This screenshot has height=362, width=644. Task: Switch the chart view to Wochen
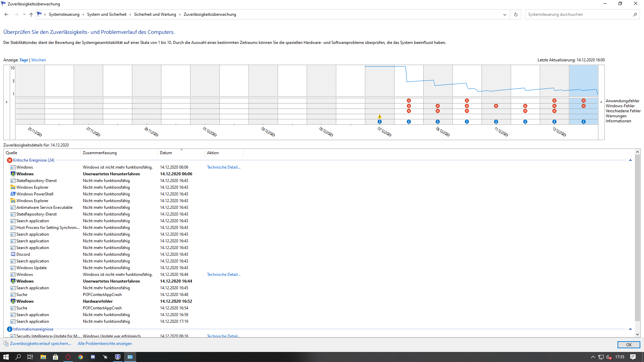[39, 60]
